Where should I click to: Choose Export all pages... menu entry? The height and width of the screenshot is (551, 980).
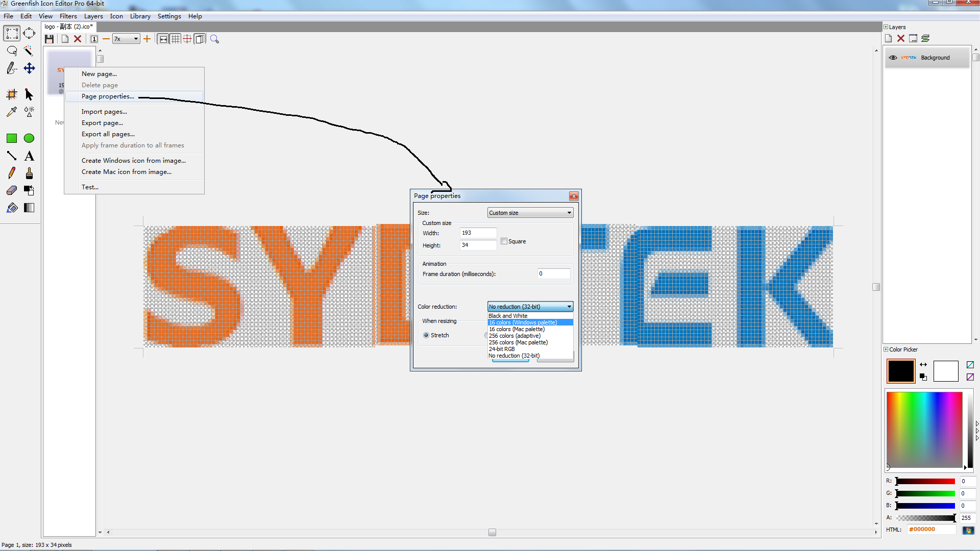pos(134,134)
